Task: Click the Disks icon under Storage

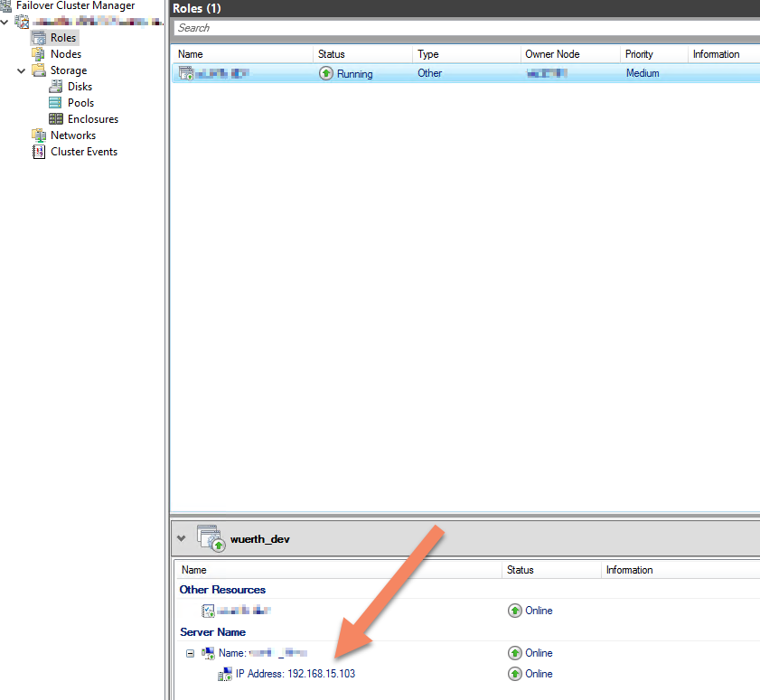Action: [x=55, y=87]
